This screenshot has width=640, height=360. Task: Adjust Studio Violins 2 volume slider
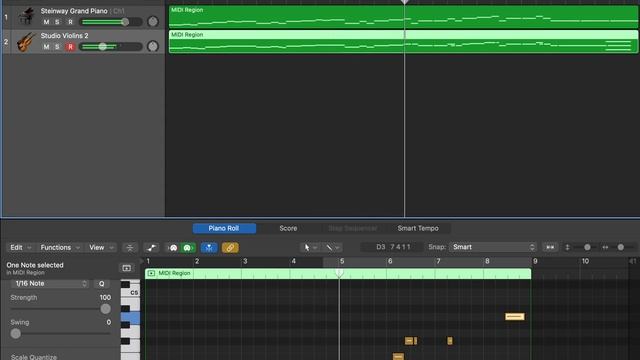point(102,47)
